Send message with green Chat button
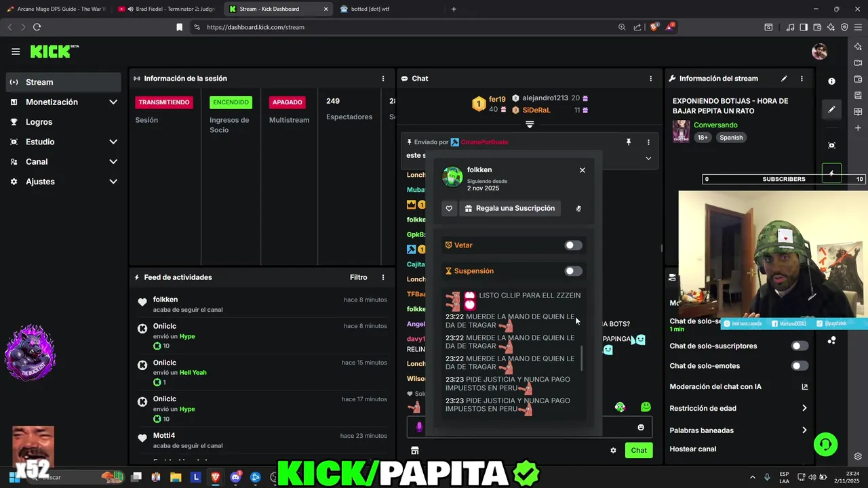The width and height of the screenshot is (868, 488). (639, 450)
